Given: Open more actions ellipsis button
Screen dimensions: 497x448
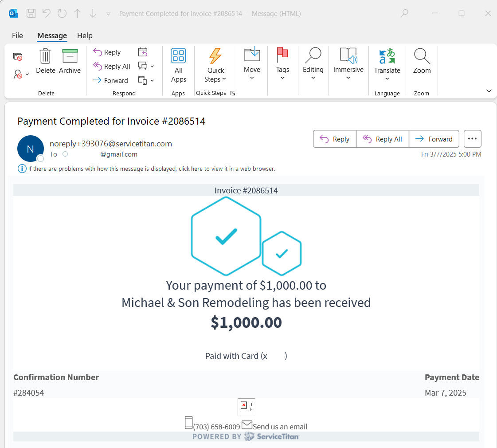Looking at the screenshot, I should 472,139.
